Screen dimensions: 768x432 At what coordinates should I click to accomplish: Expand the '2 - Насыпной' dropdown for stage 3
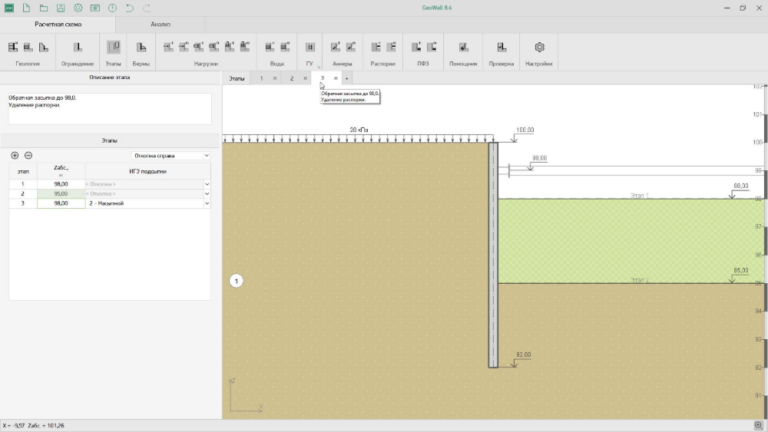pyautogui.click(x=207, y=203)
